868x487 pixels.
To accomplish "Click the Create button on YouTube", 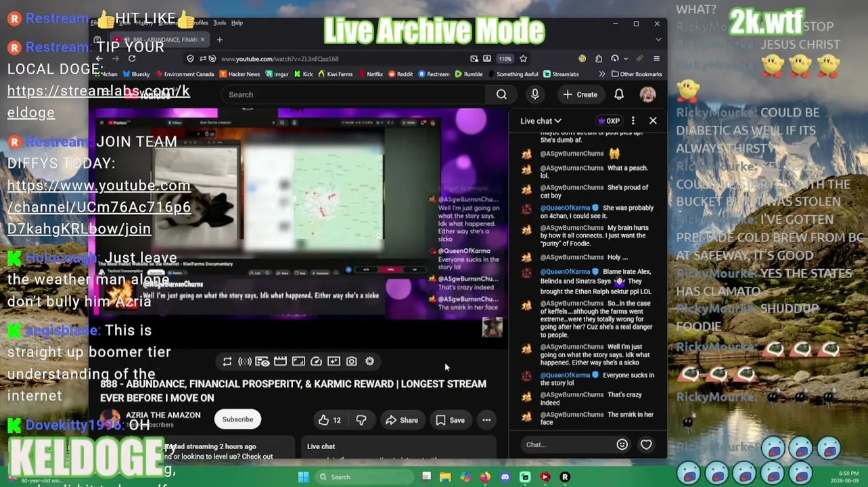I will click(580, 95).
